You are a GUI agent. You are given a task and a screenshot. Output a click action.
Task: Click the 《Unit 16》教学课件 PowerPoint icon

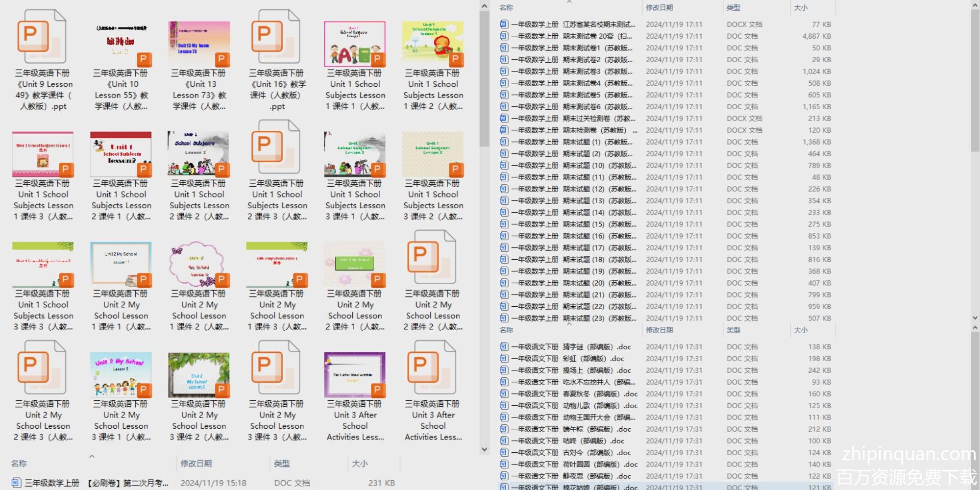tap(276, 37)
